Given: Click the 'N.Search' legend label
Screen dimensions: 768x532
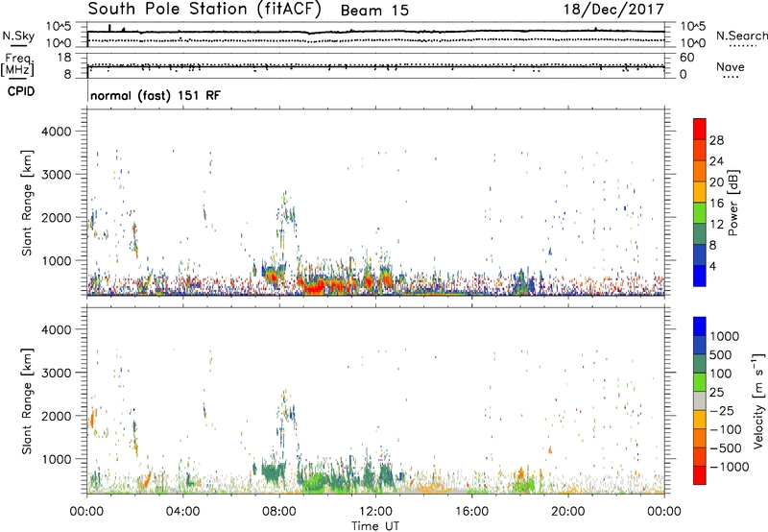Looking at the screenshot, I should click(741, 36).
